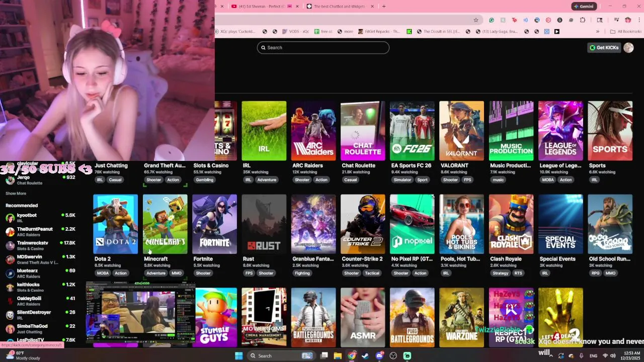Image resolution: width=644 pixels, height=362 pixels.
Task: Click the Simulator tag under EA Sports FC 26
Action: click(x=402, y=179)
